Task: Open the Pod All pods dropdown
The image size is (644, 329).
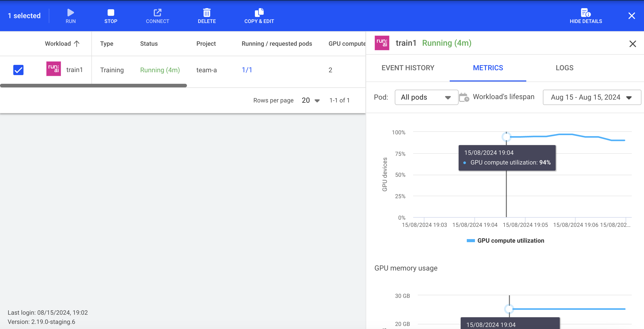Action: point(426,97)
